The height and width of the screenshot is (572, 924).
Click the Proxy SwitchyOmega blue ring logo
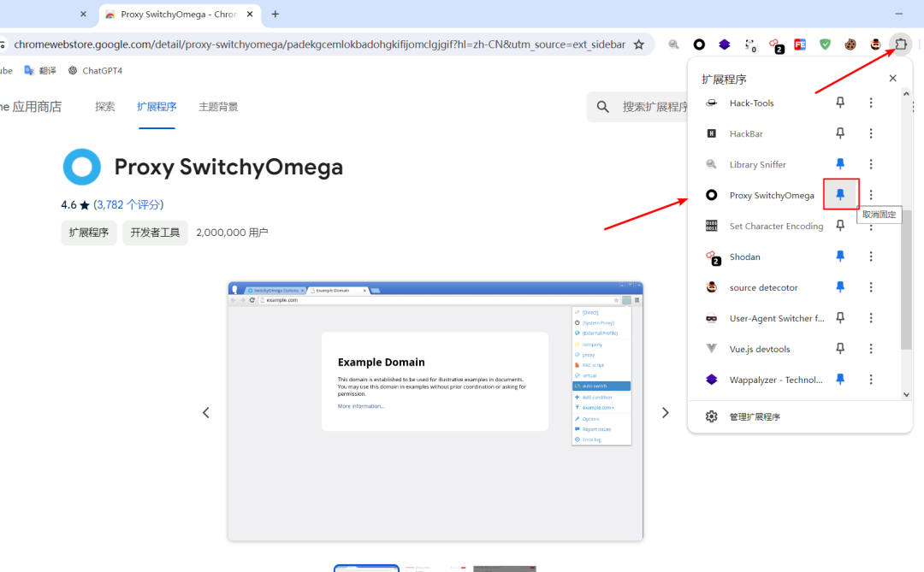click(82, 167)
